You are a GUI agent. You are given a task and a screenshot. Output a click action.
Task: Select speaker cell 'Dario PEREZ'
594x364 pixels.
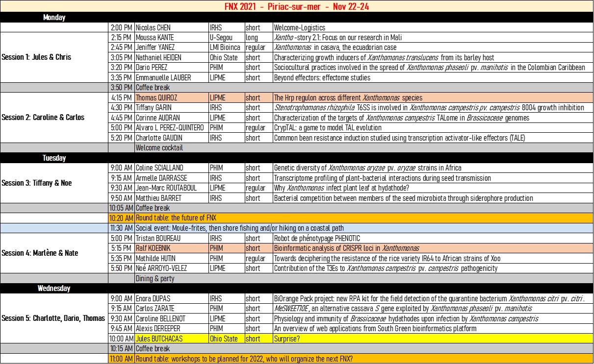[171, 68]
